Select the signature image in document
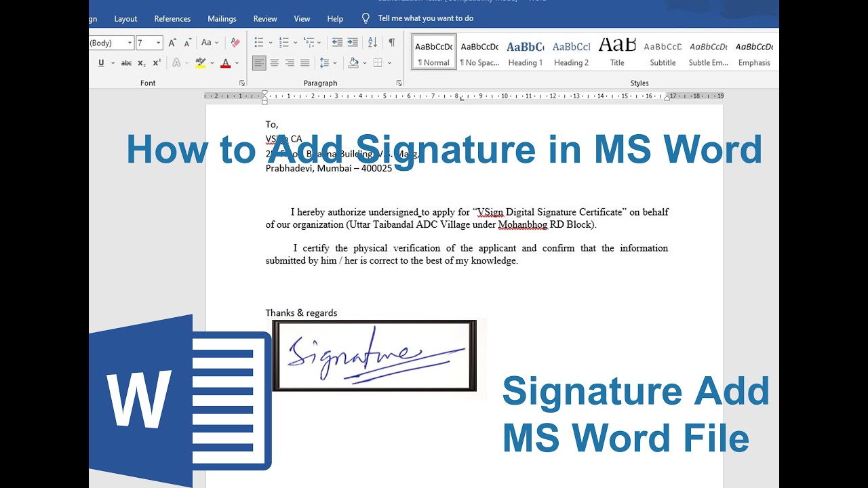 [x=374, y=355]
